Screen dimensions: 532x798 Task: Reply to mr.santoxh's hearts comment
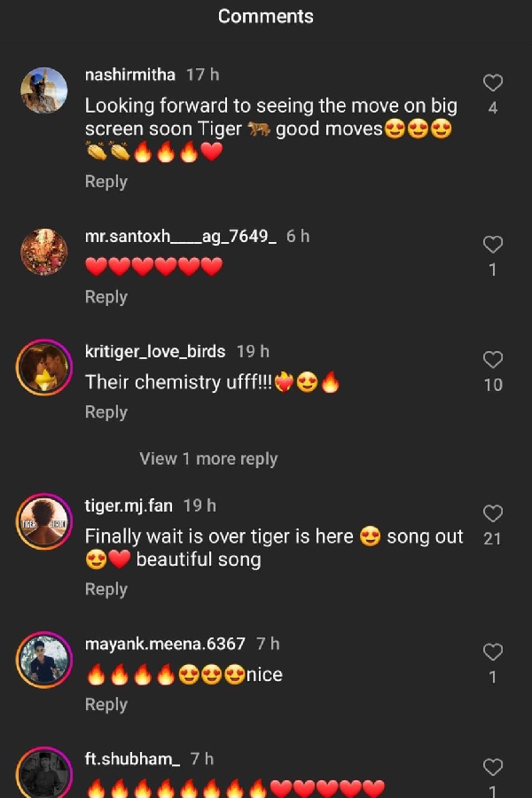click(106, 297)
